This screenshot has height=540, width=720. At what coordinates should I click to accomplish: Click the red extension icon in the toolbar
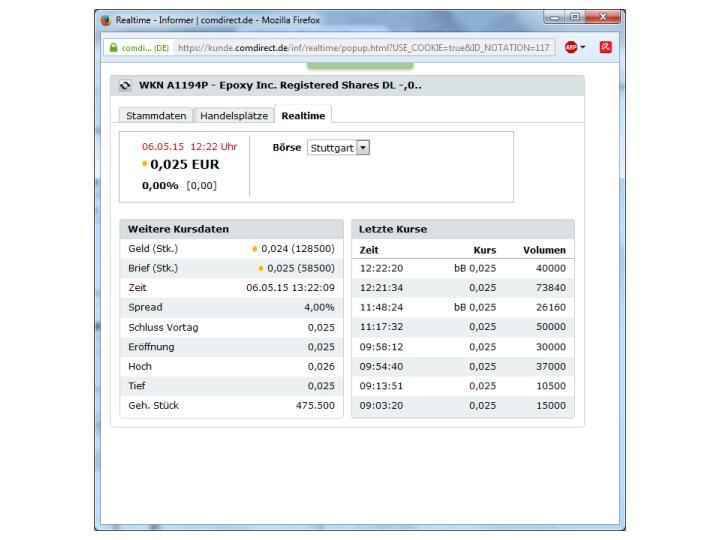point(606,47)
